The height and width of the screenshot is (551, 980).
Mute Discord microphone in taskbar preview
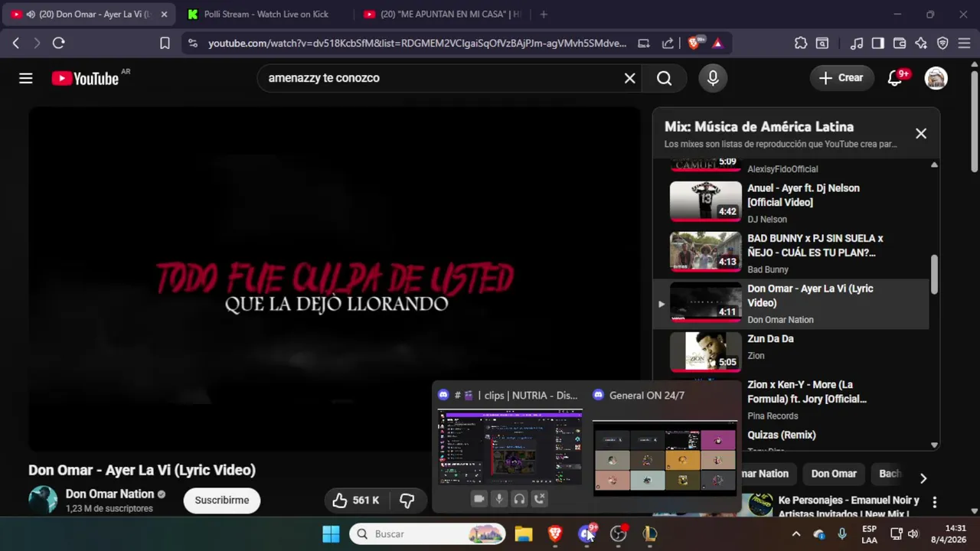point(499,499)
